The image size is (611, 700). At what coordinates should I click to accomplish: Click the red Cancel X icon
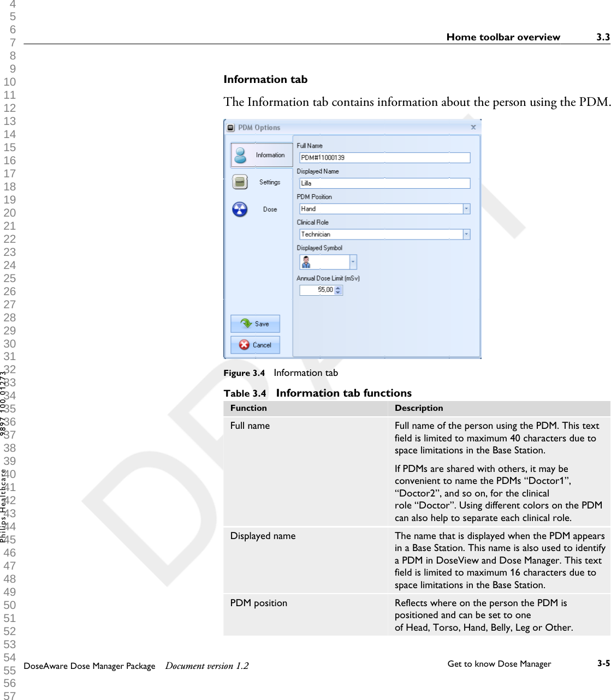coord(245,345)
